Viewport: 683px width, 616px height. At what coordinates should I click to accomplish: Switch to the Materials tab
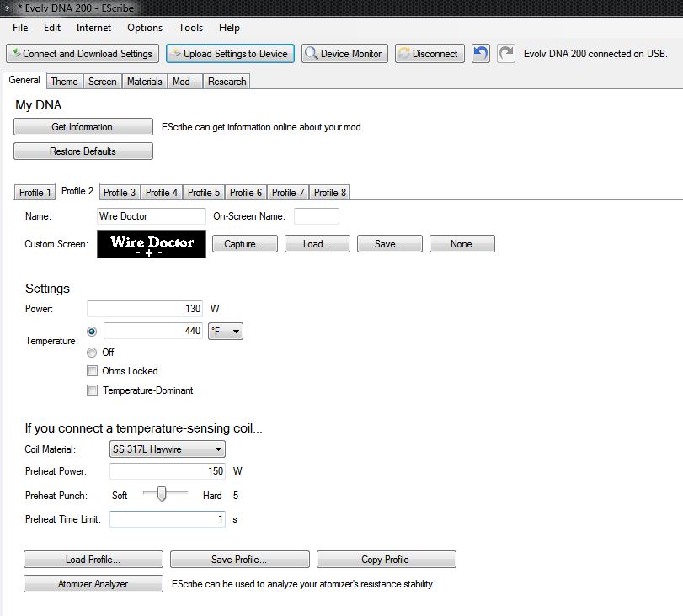click(144, 82)
